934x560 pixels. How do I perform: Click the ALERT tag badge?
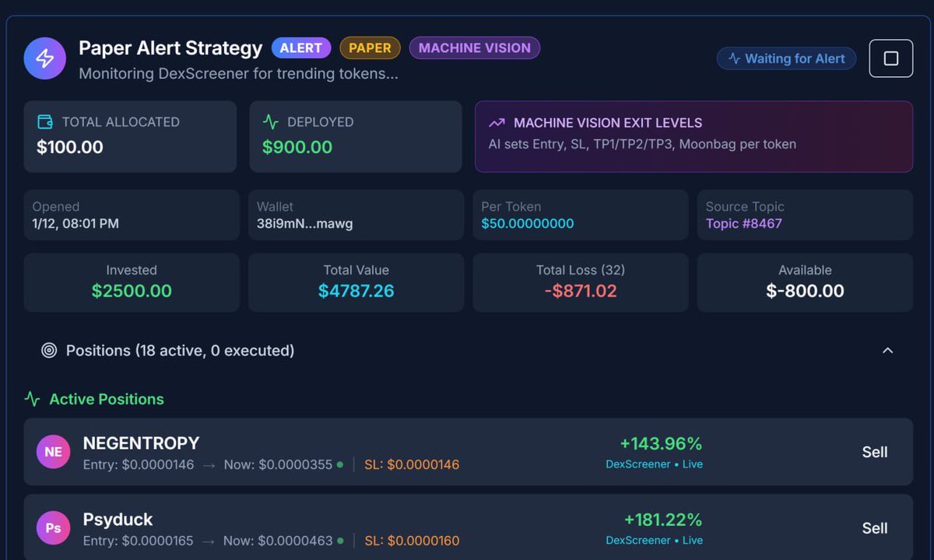coord(301,47)
